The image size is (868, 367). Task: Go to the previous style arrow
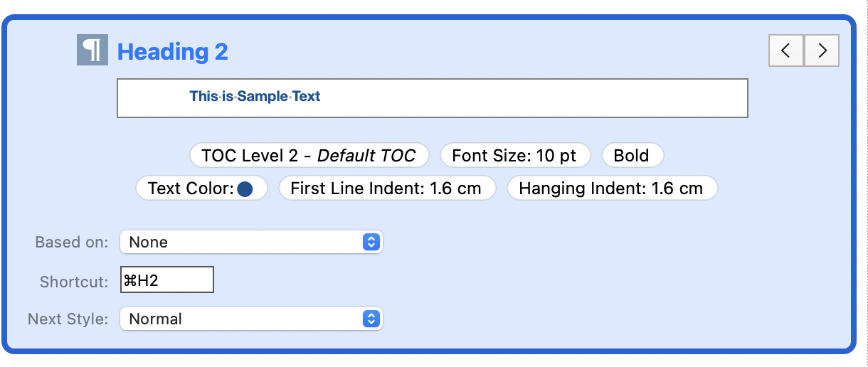tap(786, 50)
